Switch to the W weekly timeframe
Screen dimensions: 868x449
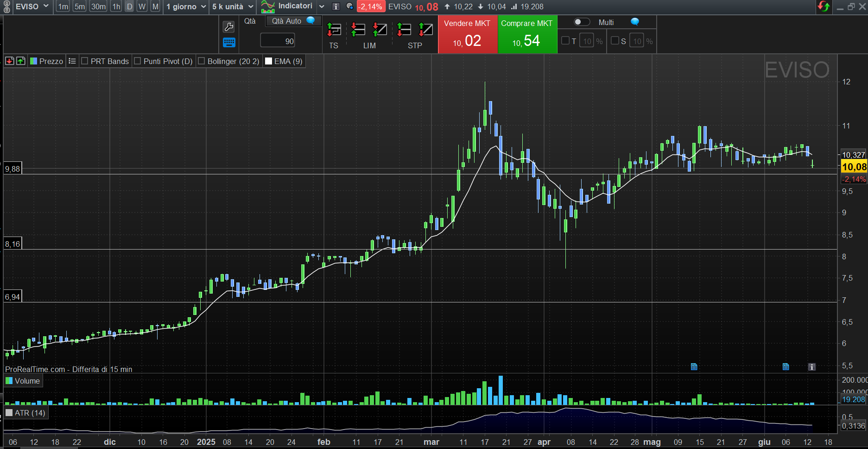pyautogui.click(x=142, y=6)
